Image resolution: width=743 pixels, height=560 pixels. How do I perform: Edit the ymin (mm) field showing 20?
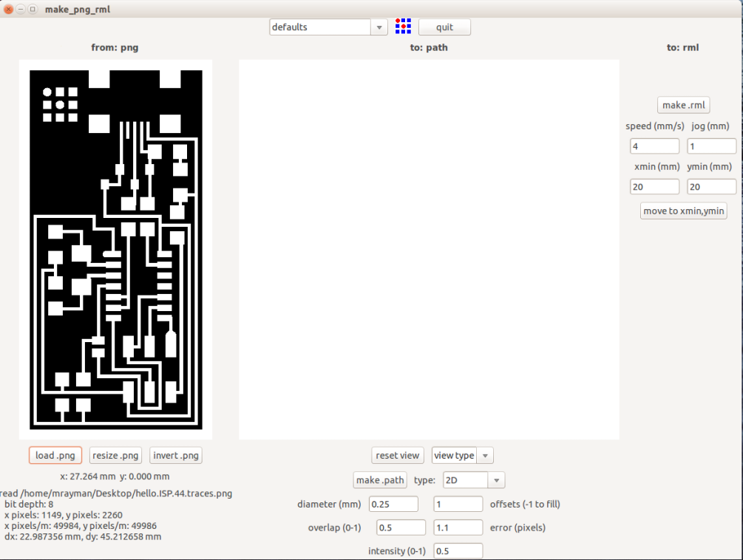(711, 186)
